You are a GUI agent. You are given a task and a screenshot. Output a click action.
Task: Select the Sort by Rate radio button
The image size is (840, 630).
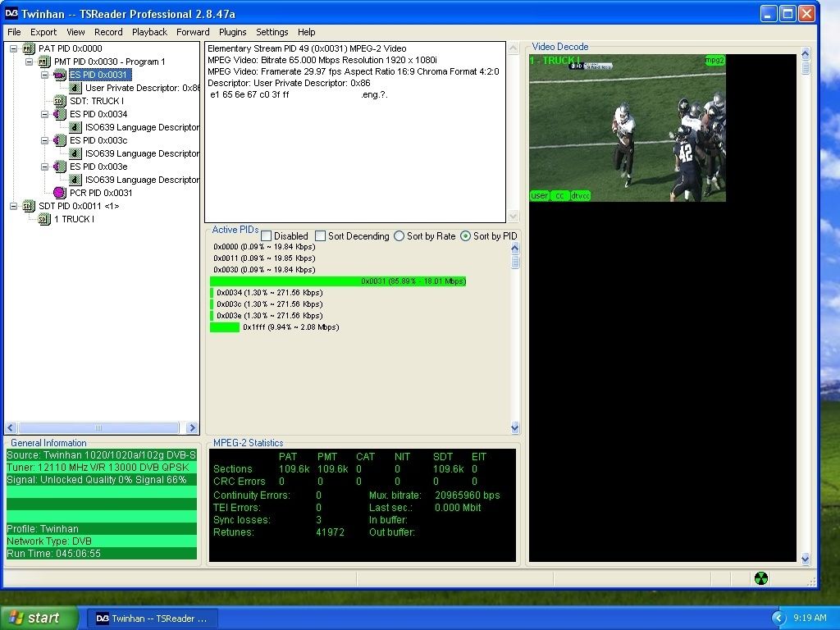click(x=399, y=235)
